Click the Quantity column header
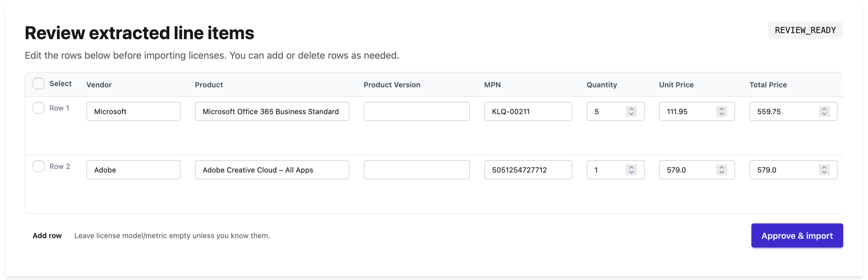Image resolution: width=868 pixels, height=280 pixels. (x=602, y=85)
